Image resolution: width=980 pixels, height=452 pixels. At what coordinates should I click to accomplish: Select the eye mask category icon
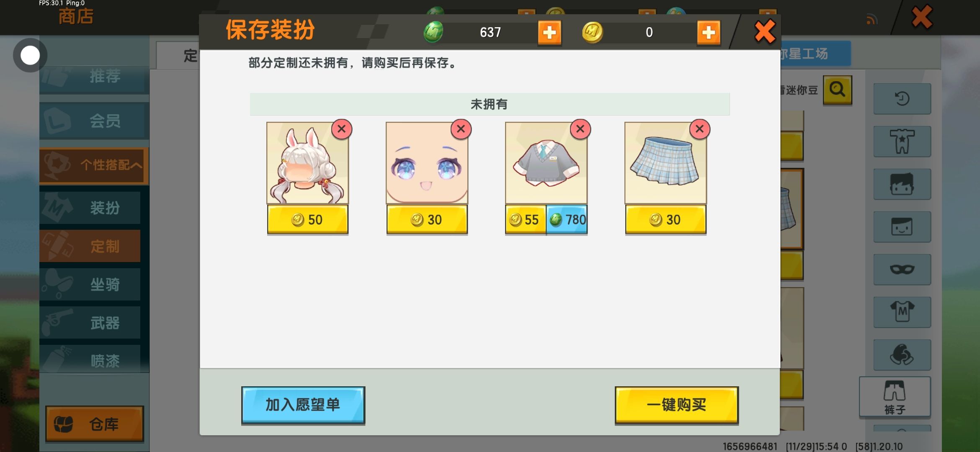coord(902,270)
